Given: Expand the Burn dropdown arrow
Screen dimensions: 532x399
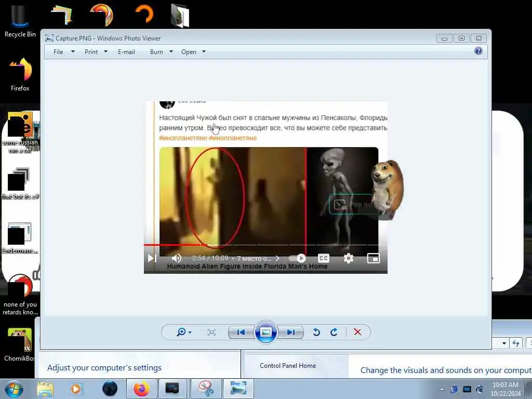Looking at the screenshot, I should (171, 51).
